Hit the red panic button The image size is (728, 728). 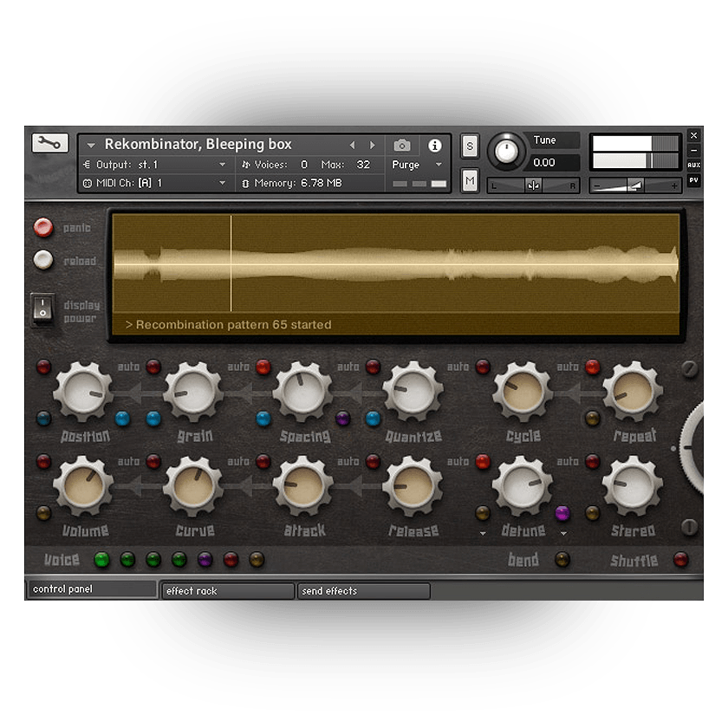43,227
